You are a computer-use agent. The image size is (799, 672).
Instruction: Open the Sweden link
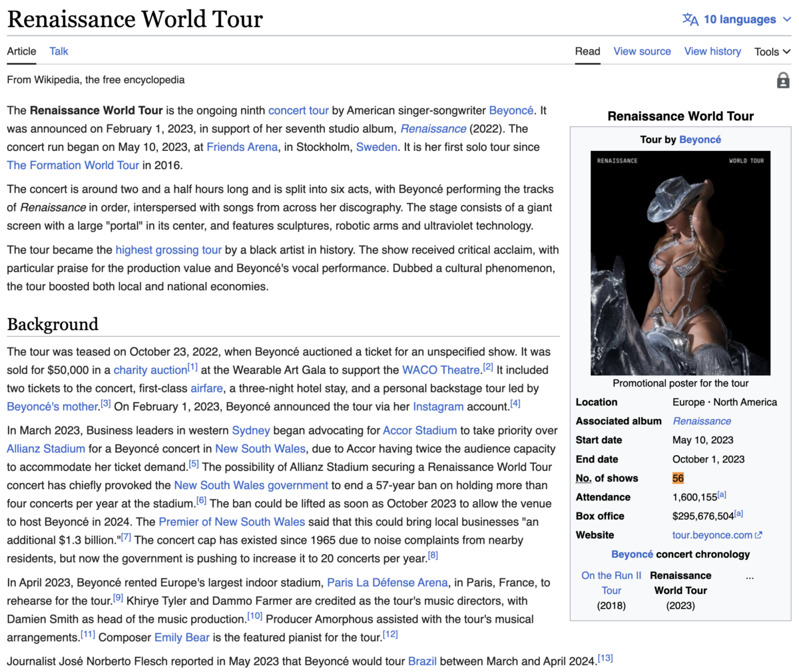pos(376,147)
